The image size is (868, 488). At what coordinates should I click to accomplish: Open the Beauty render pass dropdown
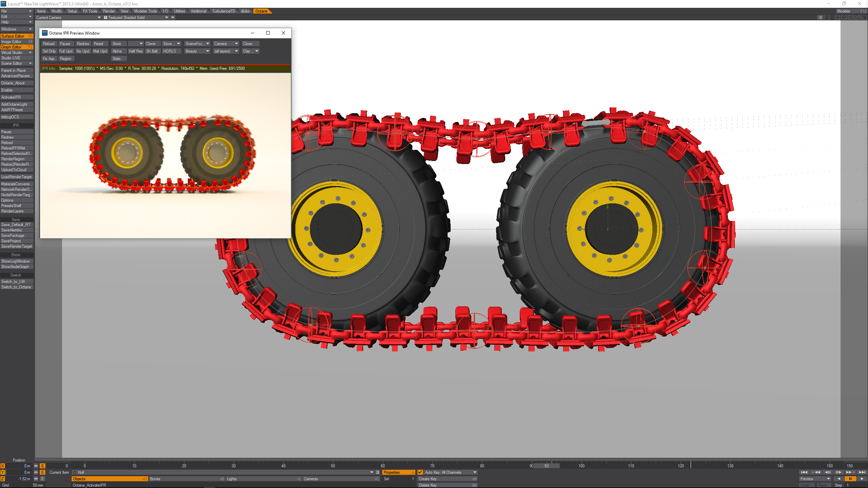click(197, 51)
